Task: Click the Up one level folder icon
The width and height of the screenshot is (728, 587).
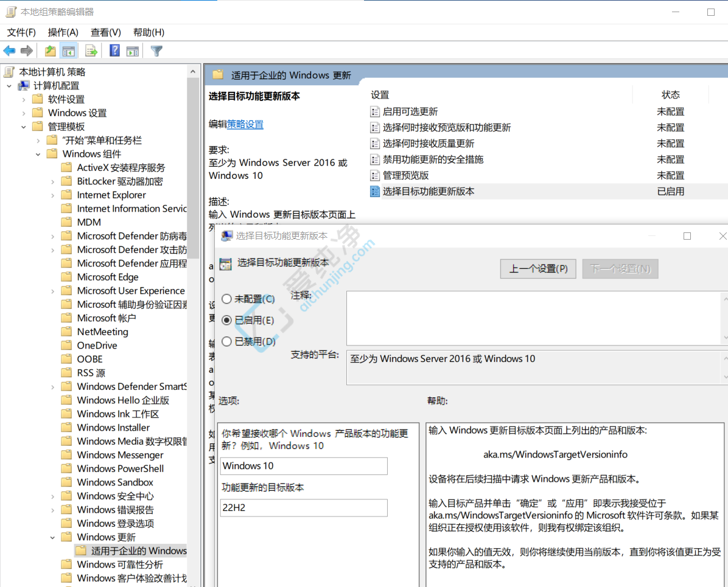Action: pos(50,50)
